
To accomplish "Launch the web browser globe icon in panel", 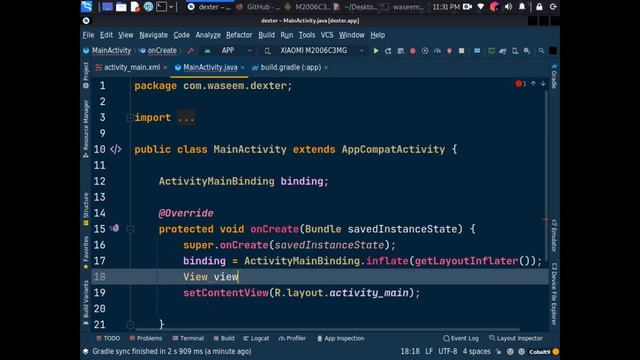I will pos(148,7).
